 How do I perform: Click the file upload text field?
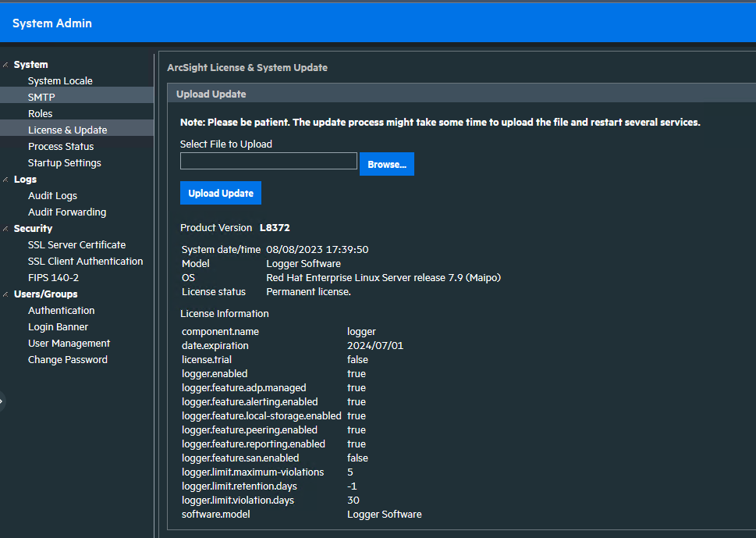[x=268, y=160]
